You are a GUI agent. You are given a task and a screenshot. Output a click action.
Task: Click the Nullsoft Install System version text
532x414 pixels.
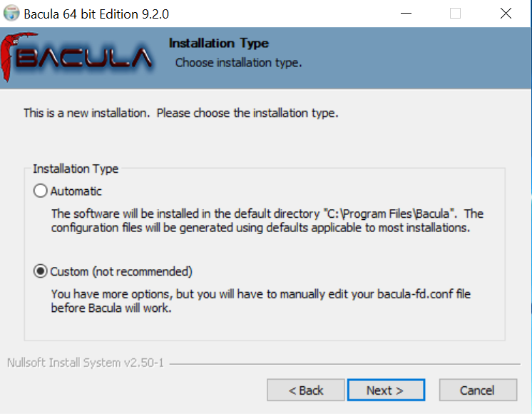point(85,363)
